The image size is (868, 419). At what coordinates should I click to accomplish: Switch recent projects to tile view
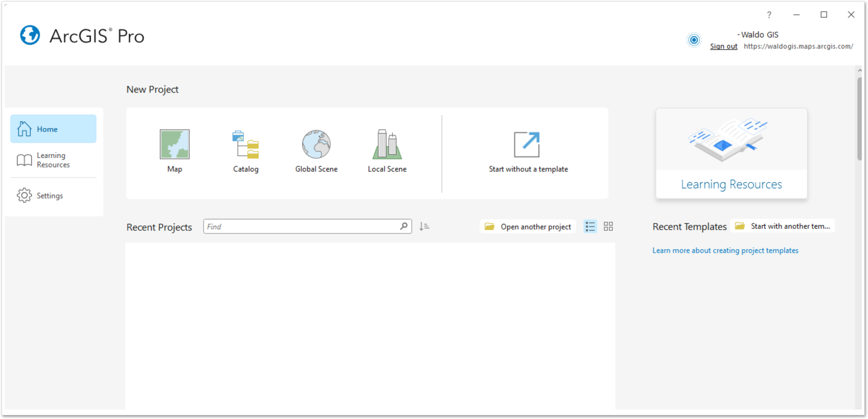coord(608,226)
